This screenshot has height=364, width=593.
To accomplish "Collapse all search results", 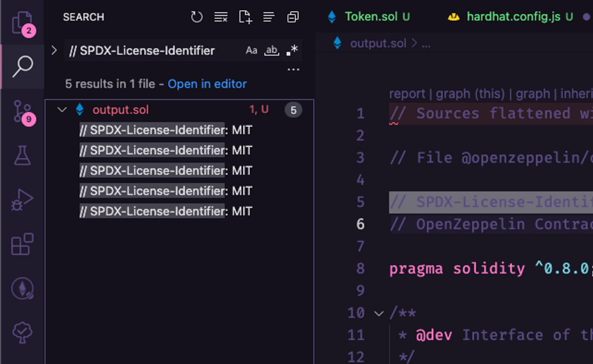I will pyautogui.click(x=293, y=17).
